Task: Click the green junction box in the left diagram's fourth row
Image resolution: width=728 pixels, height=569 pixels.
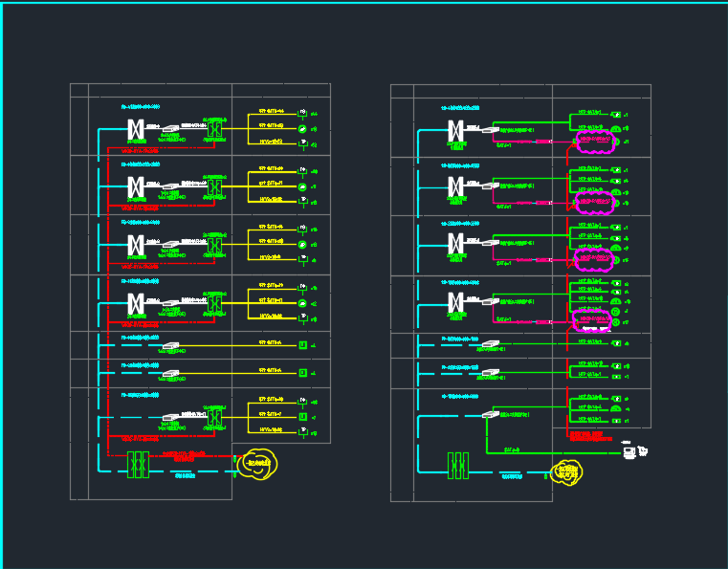Action: (x=214, y=303)
